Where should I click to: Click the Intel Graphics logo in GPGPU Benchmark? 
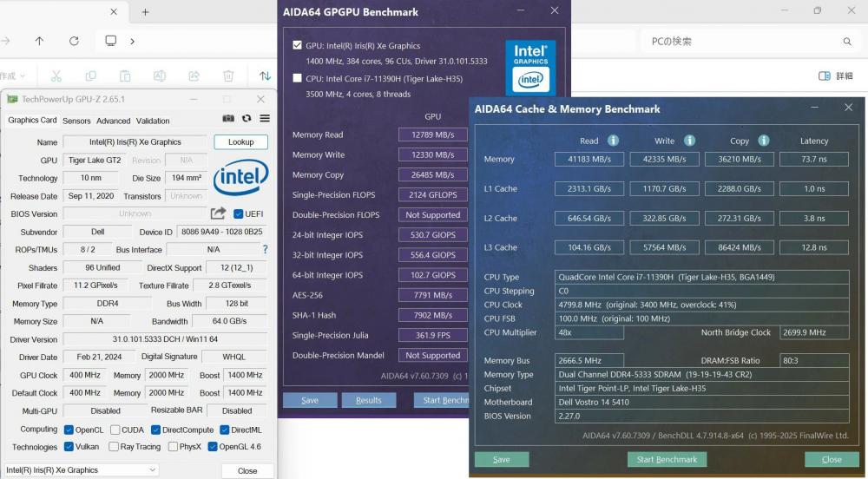[530, 67]
